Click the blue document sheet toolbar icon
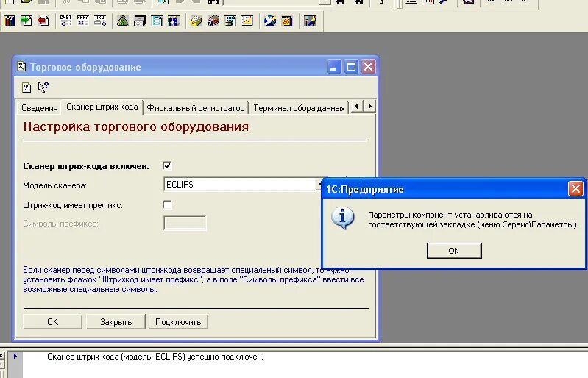Screen dimensions: 588x378 (x=157, y=21)
